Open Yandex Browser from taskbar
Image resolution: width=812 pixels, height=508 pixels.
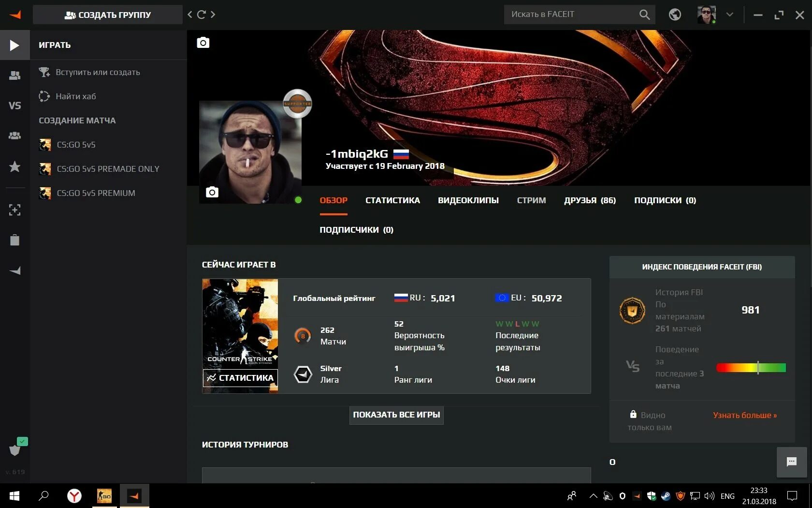point(74,496)
